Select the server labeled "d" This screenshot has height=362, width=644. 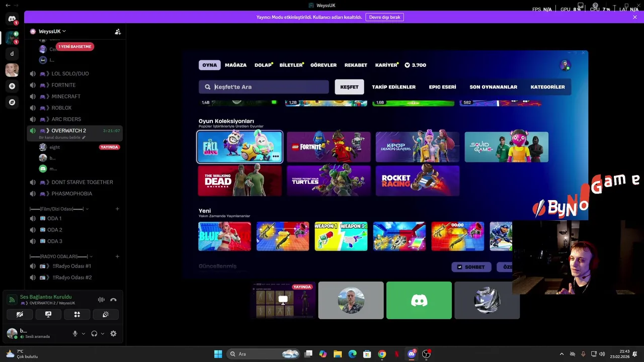point(12,54)
